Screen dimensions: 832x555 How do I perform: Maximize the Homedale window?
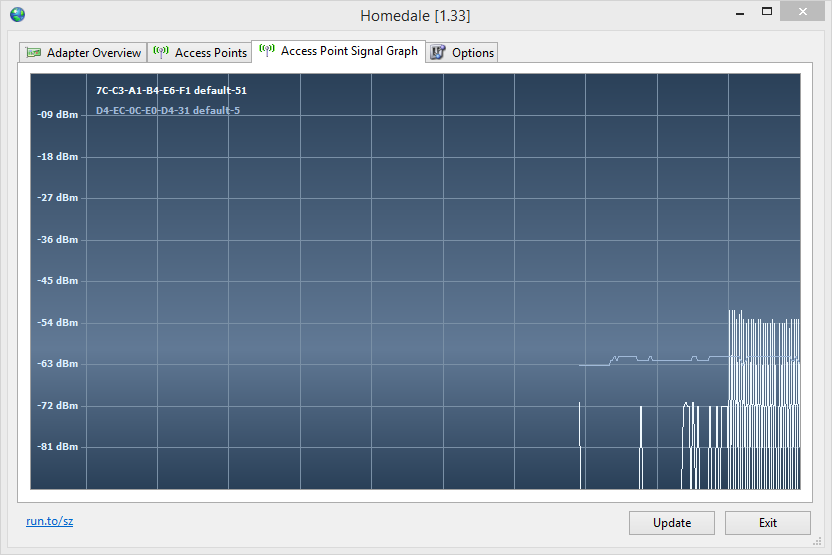tap(767, 11)
